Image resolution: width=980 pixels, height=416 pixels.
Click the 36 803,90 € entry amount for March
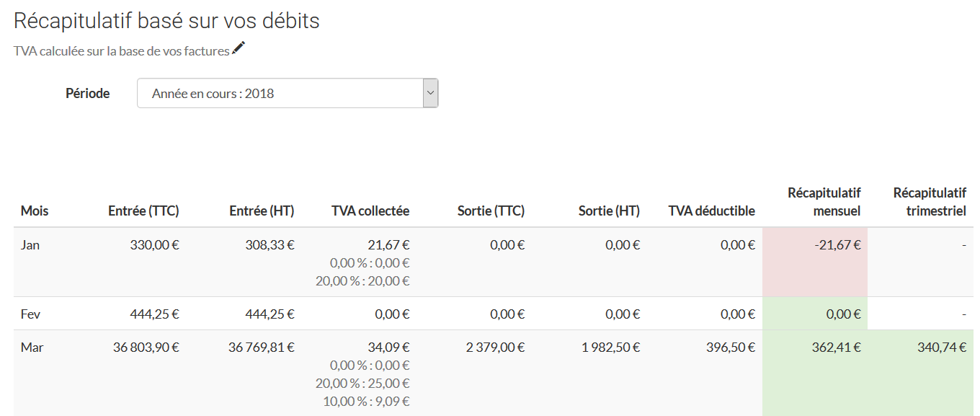pyautogui.click(x=146, y=348)
